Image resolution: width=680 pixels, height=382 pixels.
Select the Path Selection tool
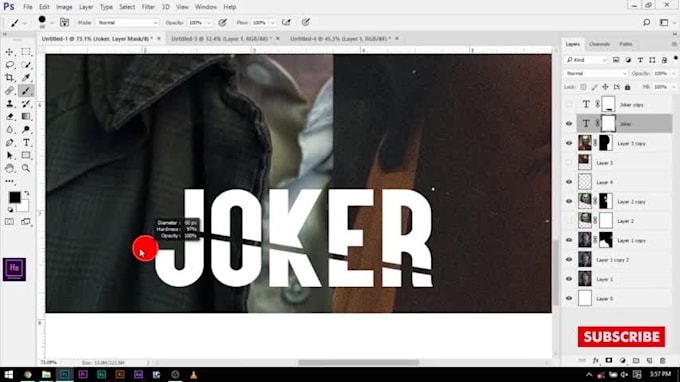click(10, 155)
